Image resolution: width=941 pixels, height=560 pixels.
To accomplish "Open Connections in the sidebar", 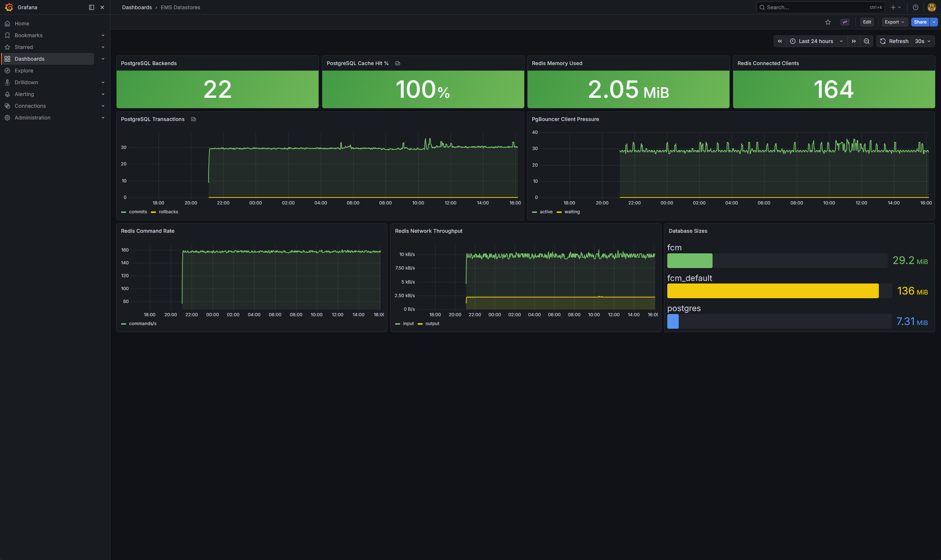I will point(30,106).
